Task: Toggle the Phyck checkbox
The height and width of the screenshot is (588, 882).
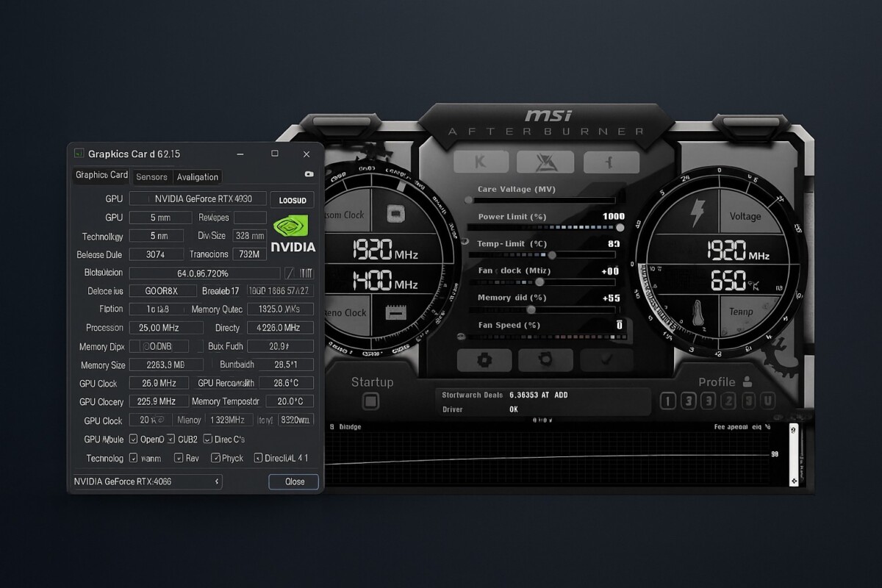Action: click(215, 458)
